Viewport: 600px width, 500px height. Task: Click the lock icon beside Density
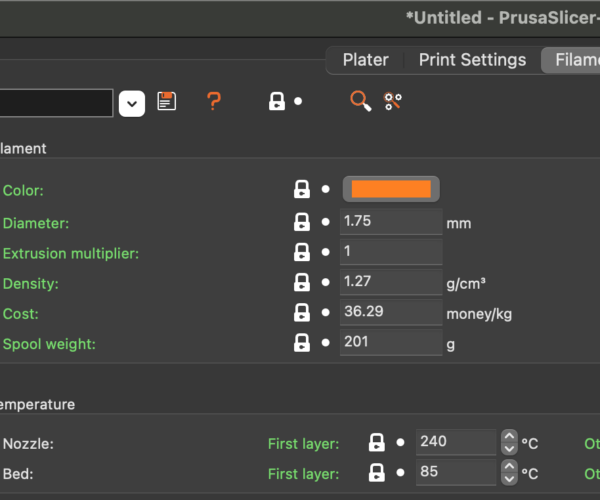click(301, 283)
